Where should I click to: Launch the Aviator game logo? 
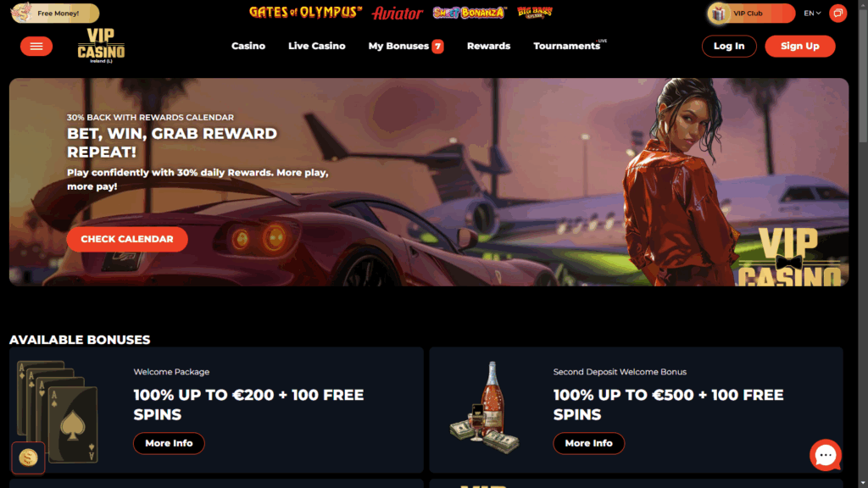coord(398,13)
